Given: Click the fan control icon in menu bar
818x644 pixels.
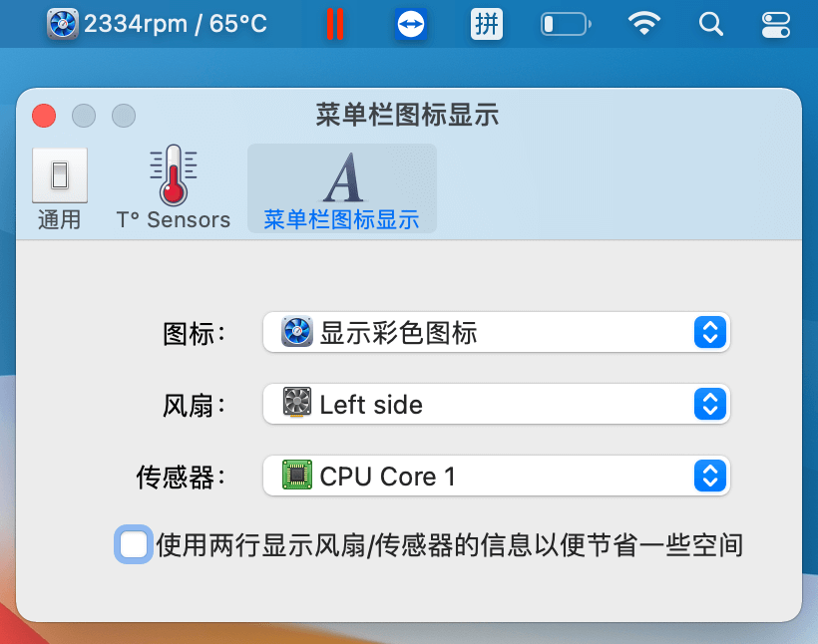Looking at the screenshot, I should click(x=63, y=24).
